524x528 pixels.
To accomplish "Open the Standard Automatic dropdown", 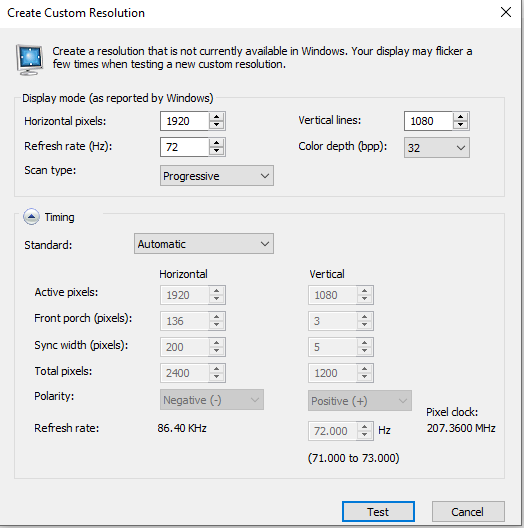I will click(204, 243).
